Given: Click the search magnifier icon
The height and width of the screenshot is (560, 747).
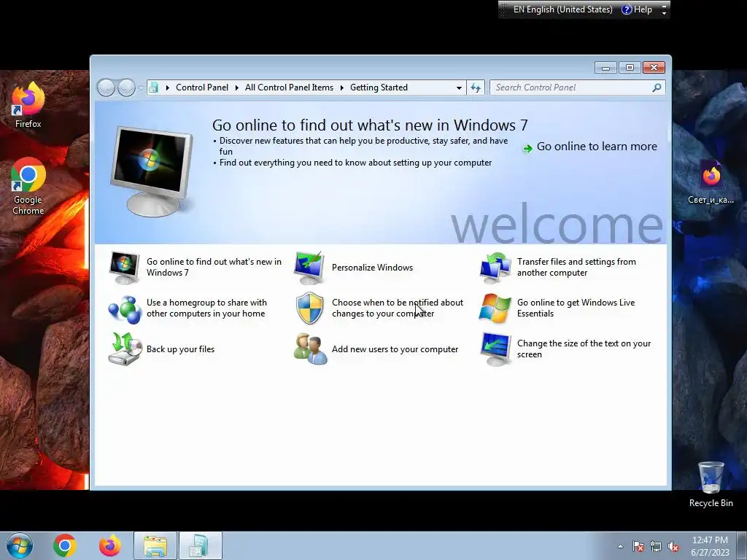Looking at the screenshot, I should coord(657,87).
